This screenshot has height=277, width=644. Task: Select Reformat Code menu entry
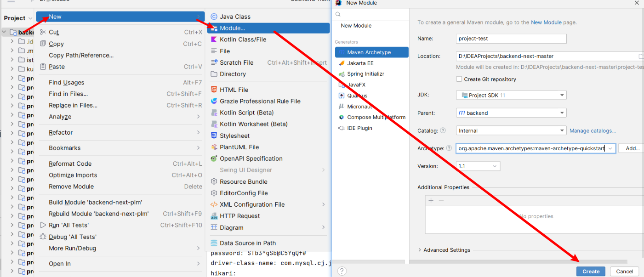pos(70,164)
